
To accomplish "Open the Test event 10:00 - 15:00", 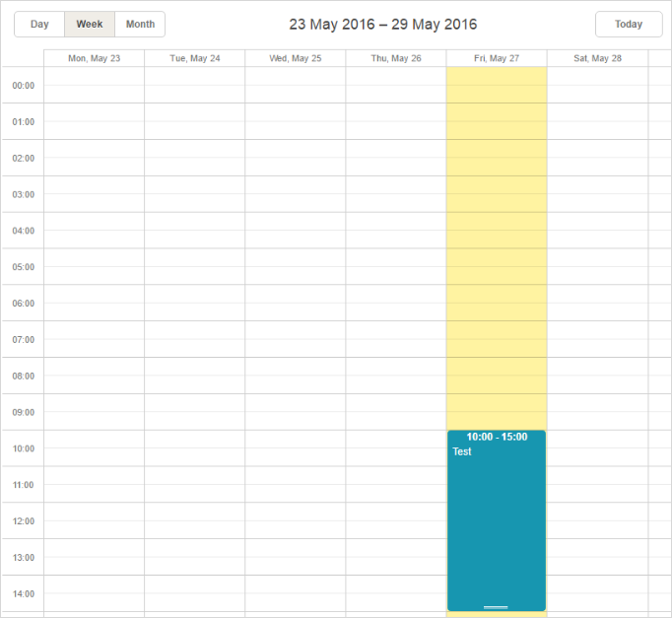I will (x=497, y=520).
